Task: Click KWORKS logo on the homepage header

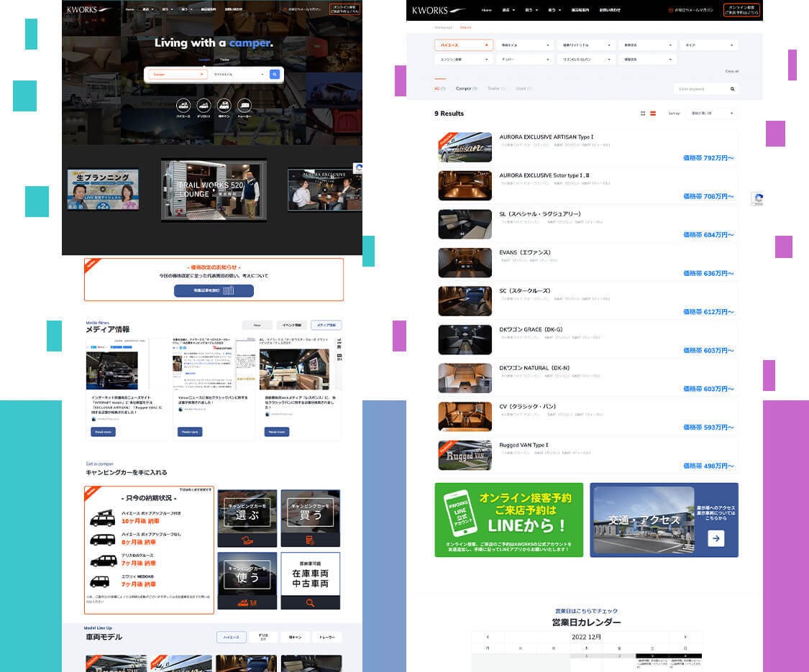Action: point(88,9)
